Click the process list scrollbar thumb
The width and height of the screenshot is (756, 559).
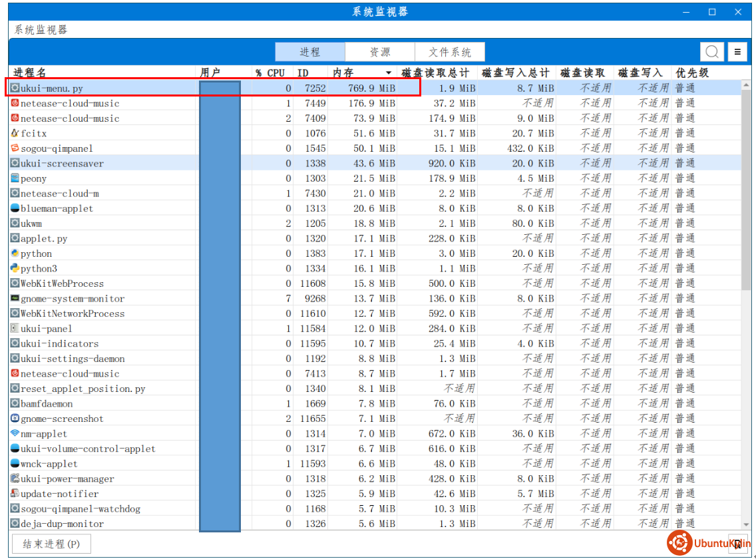click(x=746, y=189)
